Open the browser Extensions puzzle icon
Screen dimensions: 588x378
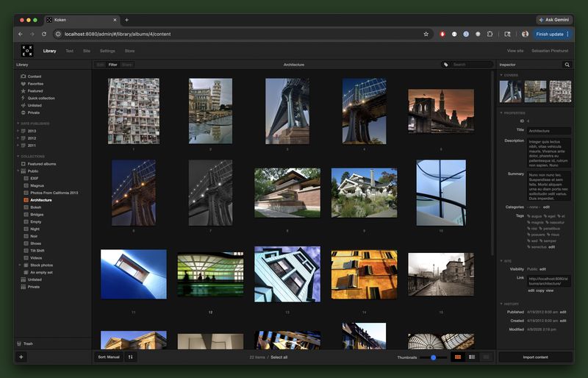pos(490,34)
